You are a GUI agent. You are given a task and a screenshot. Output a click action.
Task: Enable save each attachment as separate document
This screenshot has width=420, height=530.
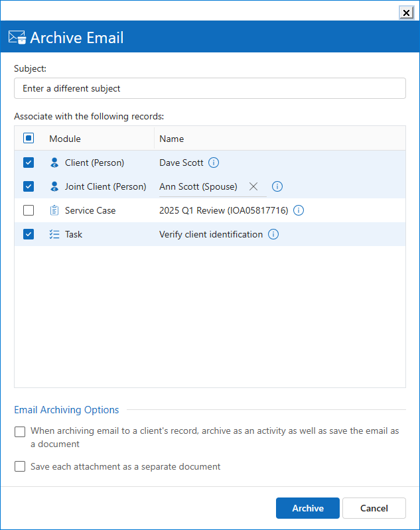(x=20, y=466)
